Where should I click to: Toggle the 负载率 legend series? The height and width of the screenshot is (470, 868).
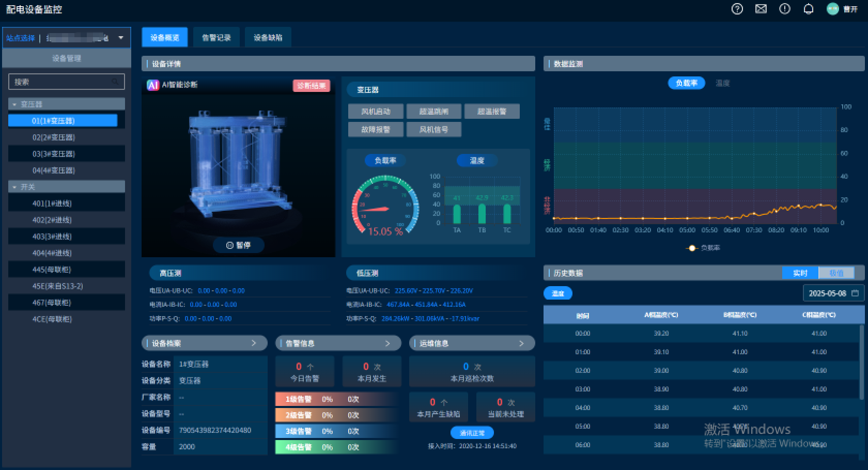[703, 248]
